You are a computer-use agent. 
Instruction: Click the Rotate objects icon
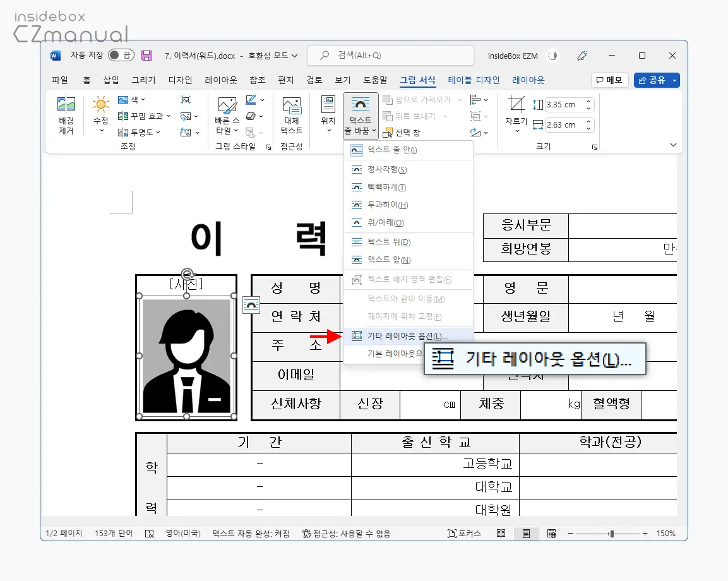[x=475, y=133]
